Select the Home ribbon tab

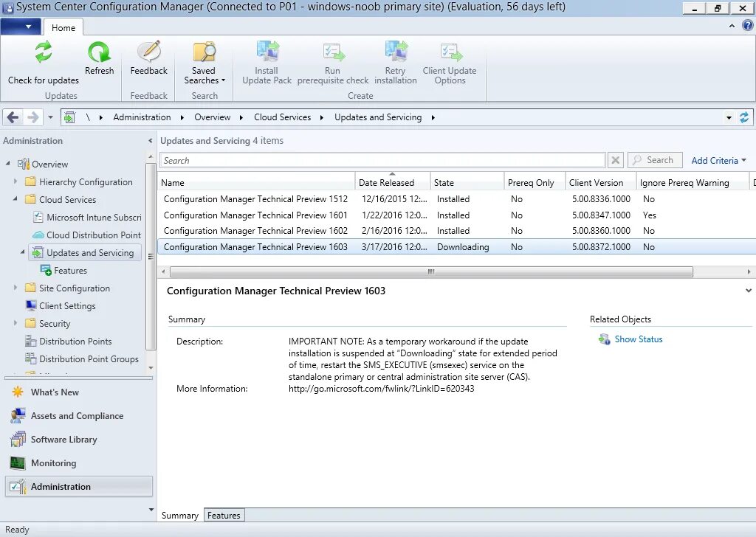pyautogui.click(x=63, y=27)
